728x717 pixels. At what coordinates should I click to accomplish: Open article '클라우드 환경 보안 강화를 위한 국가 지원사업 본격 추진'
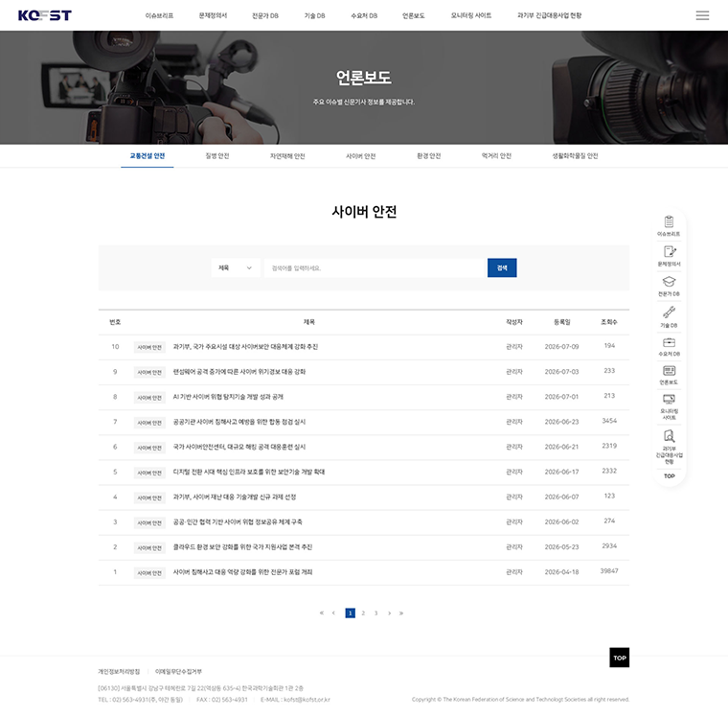242,547
